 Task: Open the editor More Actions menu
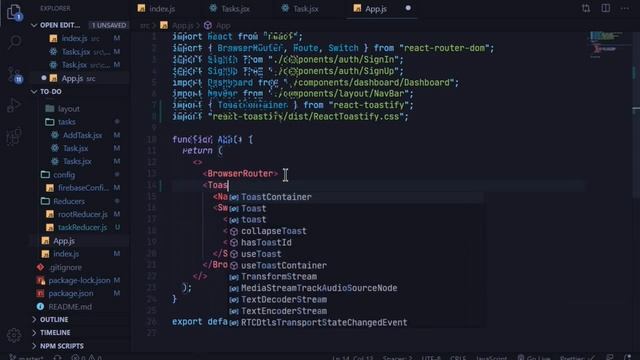[625, 8]
